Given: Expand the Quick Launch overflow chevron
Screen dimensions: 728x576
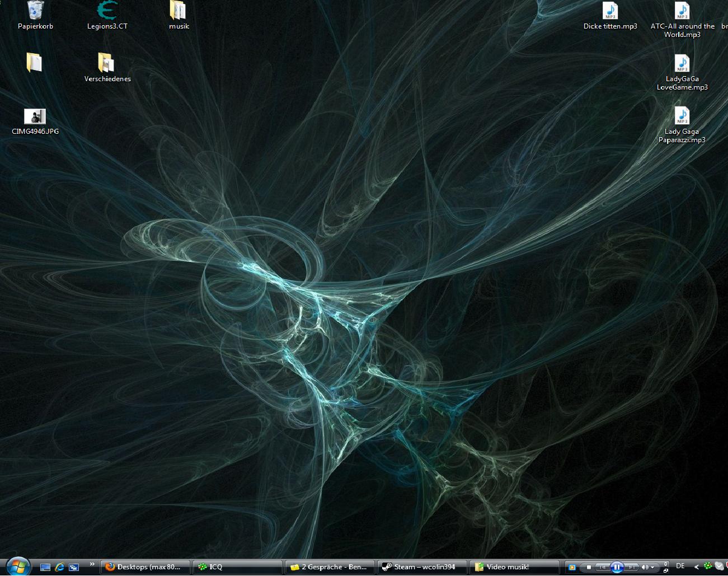Looking at the screenshot, I should pyautogui.click(x=92, y=564).
